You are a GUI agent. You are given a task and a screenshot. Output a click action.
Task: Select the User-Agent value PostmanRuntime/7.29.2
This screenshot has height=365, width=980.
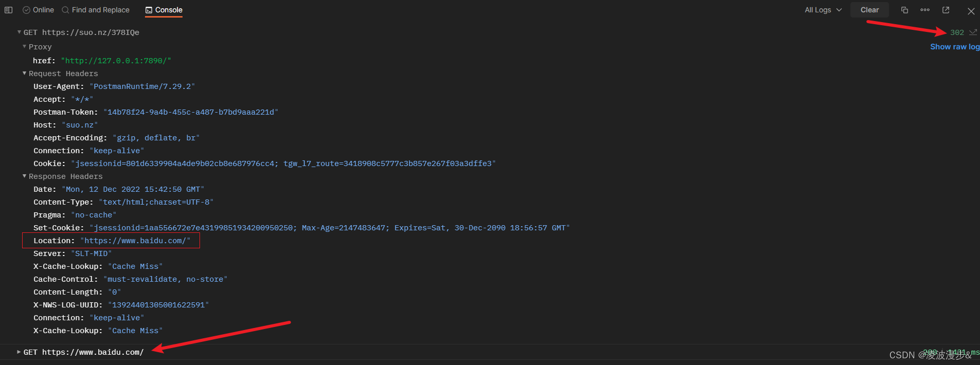point(142,86)
